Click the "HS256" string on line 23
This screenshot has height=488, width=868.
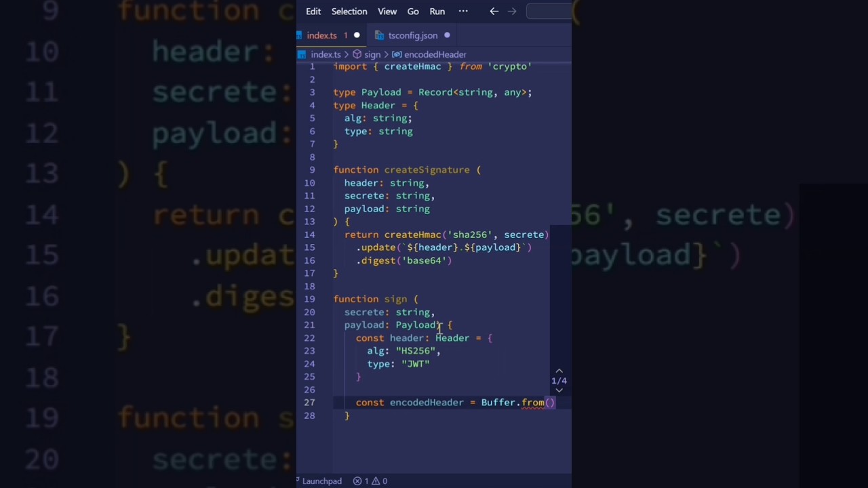click(x=415, y=350)
